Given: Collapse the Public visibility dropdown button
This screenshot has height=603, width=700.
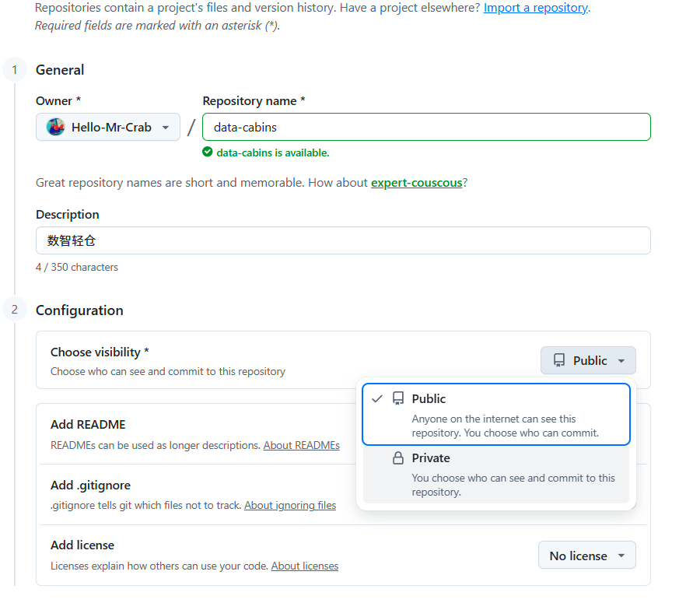Looking at the screenshot, I should (588, 360).
